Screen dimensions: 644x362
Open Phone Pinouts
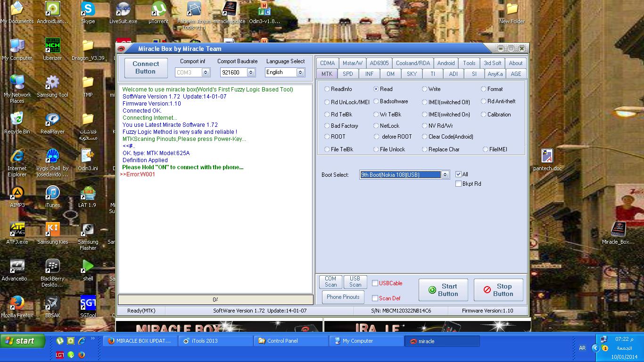pos(343,297)
